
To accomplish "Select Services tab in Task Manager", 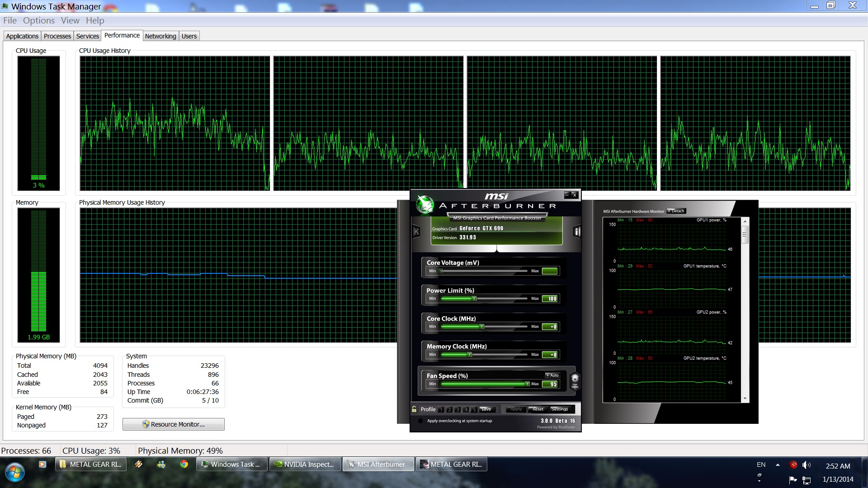I will [x=87, y=36].
